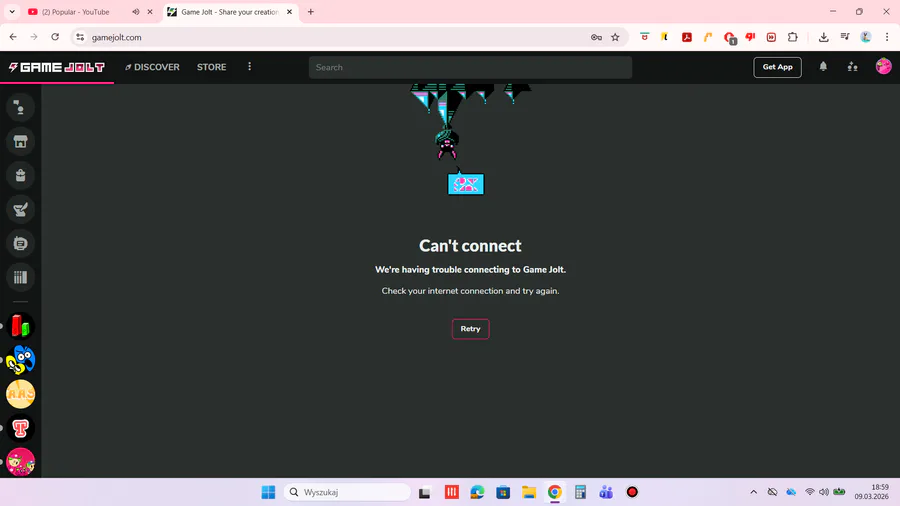
Task: Open the red and green bars community
Action: coord(21,326)
